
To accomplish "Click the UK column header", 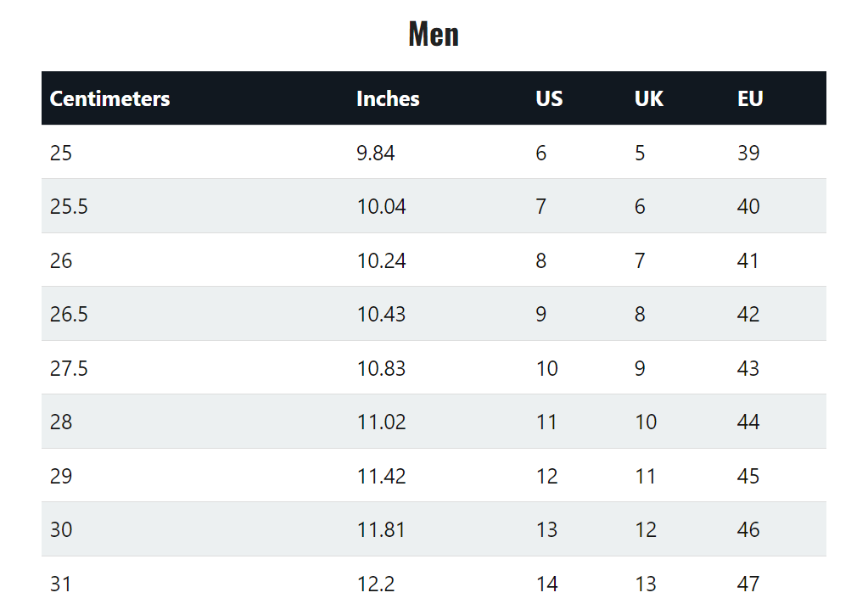I will (648, 98).
